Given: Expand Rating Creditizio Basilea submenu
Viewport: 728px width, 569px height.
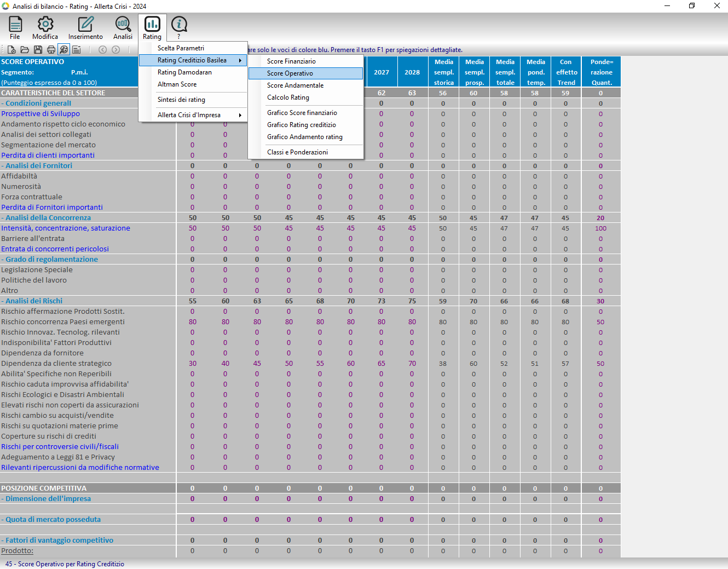Looking at the screenshot, I should 193,60.
